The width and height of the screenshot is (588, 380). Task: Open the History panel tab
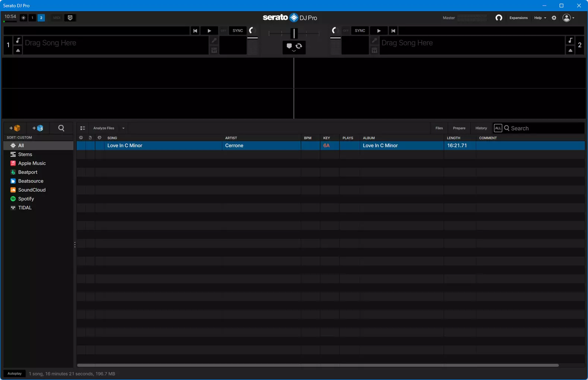[481, 128]
